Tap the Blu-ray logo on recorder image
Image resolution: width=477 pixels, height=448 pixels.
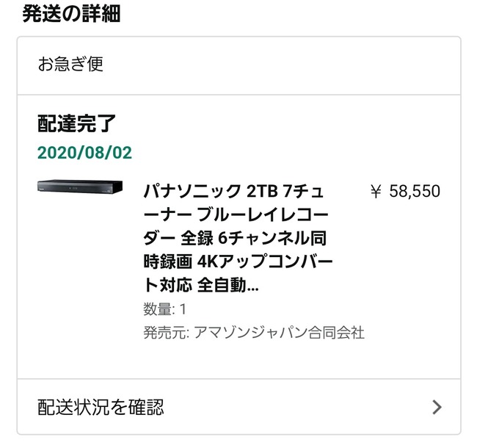click(110, 190)
